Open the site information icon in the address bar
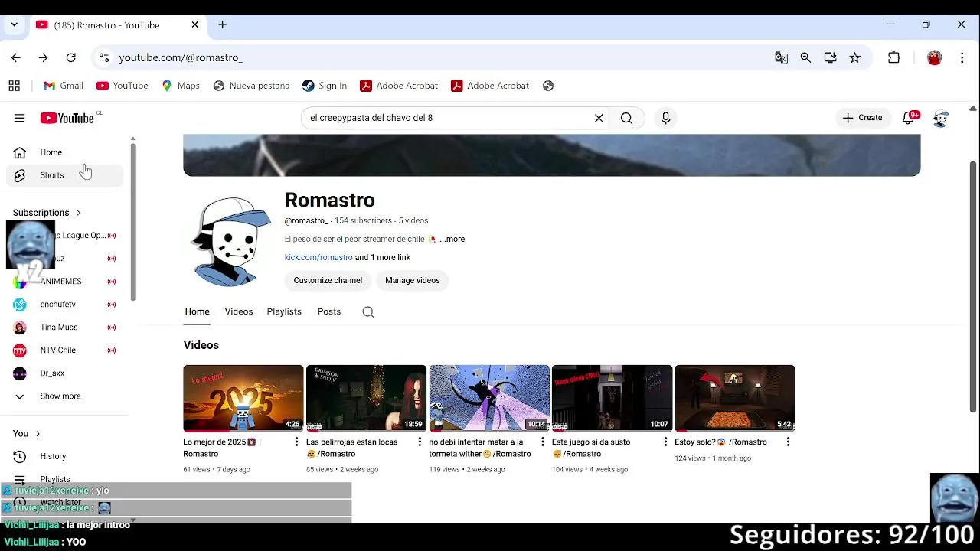 pos(104,57)
